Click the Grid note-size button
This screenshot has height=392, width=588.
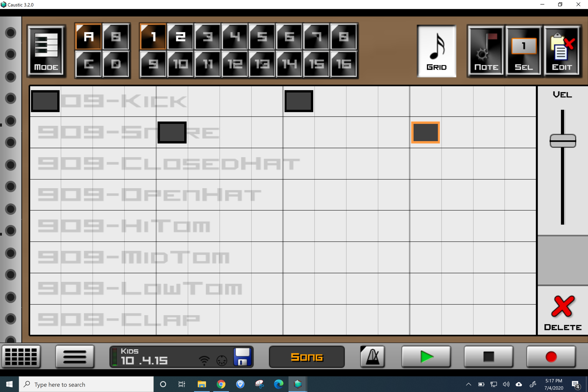(x=436, y=51)
